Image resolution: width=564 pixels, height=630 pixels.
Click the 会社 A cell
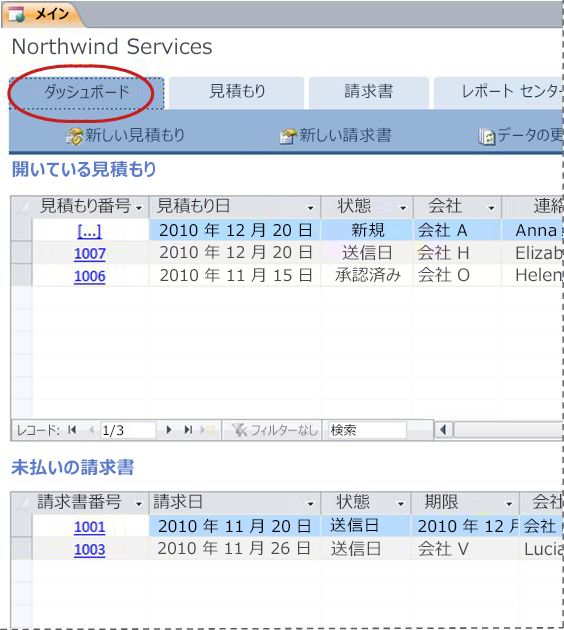[457, 230]
